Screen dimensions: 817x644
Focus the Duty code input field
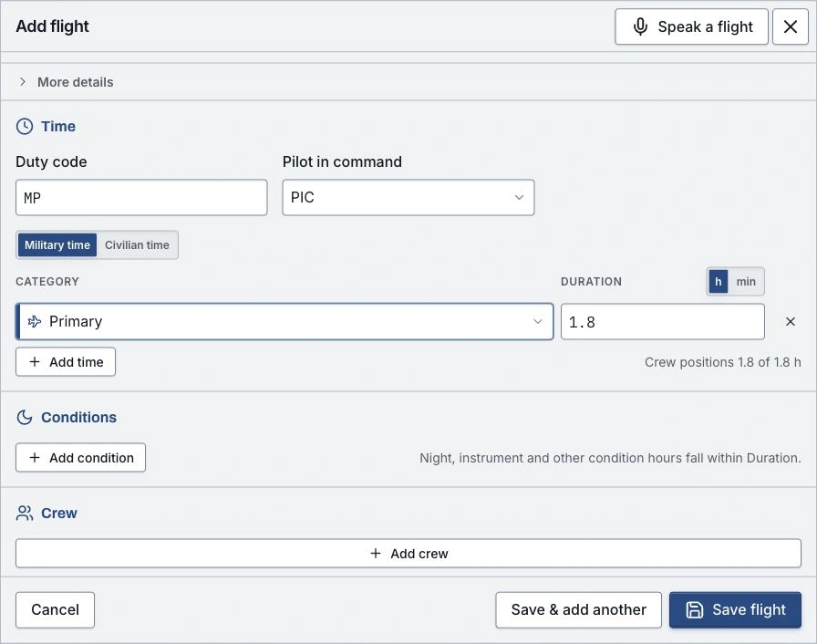click(141, 197)
